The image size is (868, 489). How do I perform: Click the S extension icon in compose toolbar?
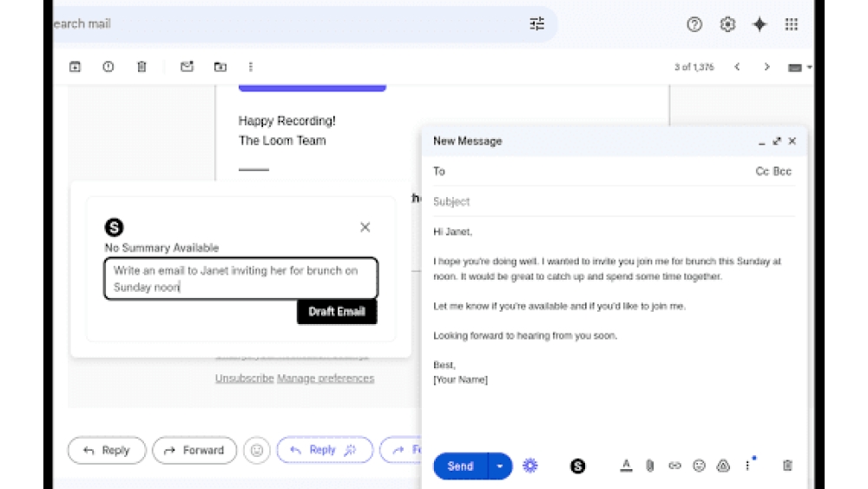pyautogui.click(x=577, y=466)
